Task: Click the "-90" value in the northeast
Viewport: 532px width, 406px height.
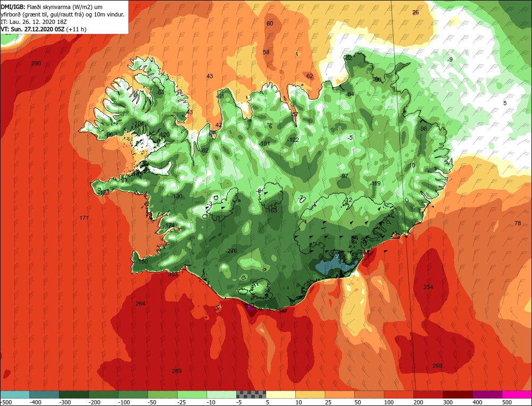Action: (x=377, y=80)
